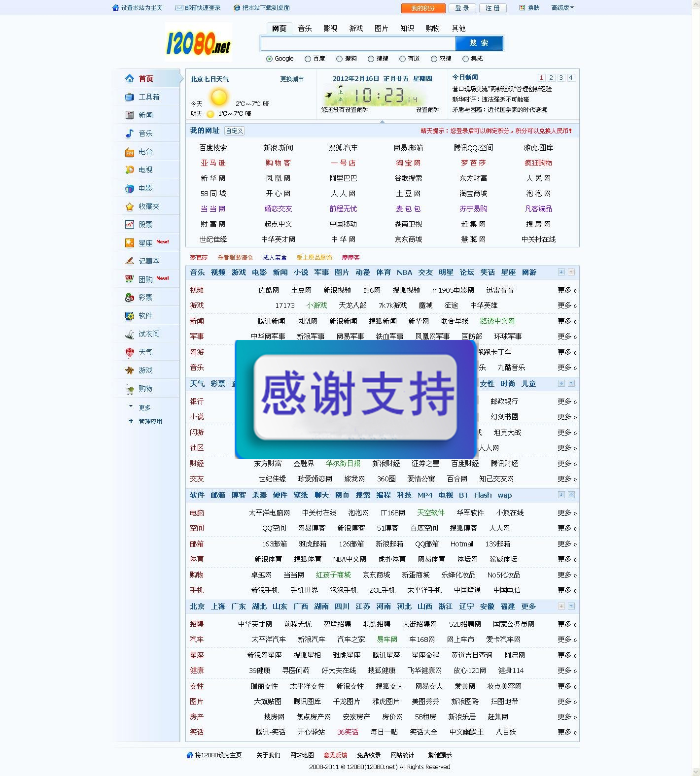Click the down arrow on the 音乐 视频 游戏 section header
The height and width of the screenshot is (776, 700).
coord(561,272)
